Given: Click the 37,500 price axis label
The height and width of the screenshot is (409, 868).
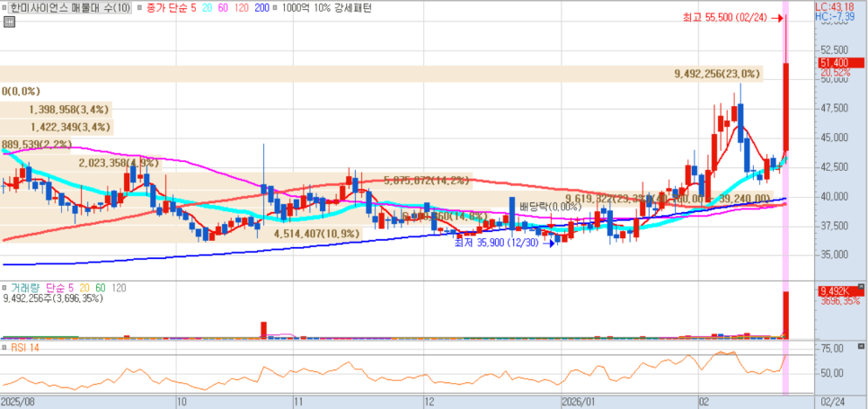Looking at the screenshot, I should pyautogui.click(x=833, y=226).
